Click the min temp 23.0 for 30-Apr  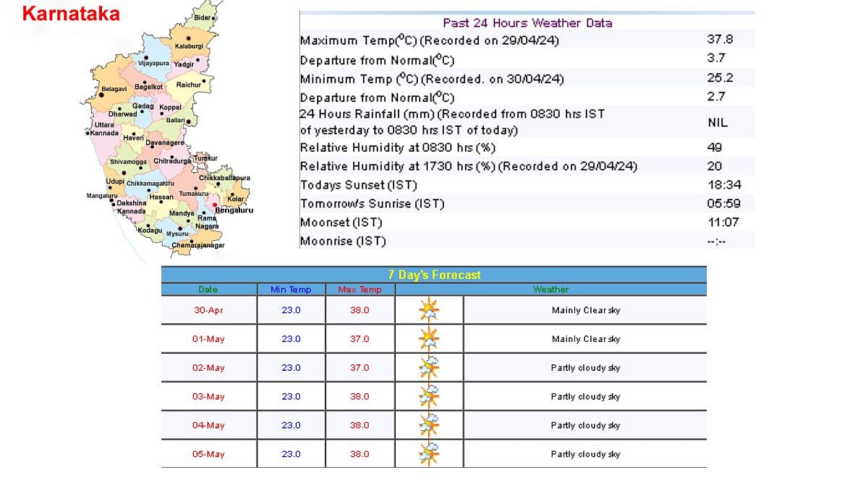pyautogui.click(x=291, y=310)
